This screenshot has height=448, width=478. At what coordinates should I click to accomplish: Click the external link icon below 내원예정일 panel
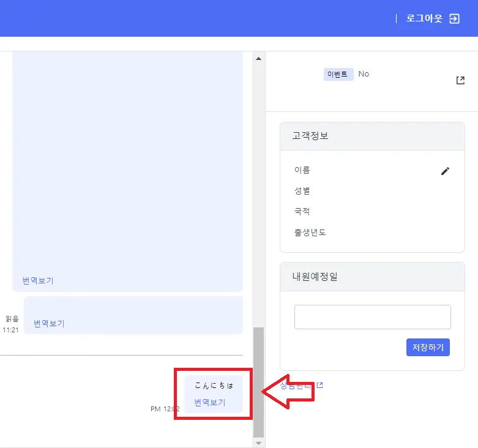click(319, 385)
